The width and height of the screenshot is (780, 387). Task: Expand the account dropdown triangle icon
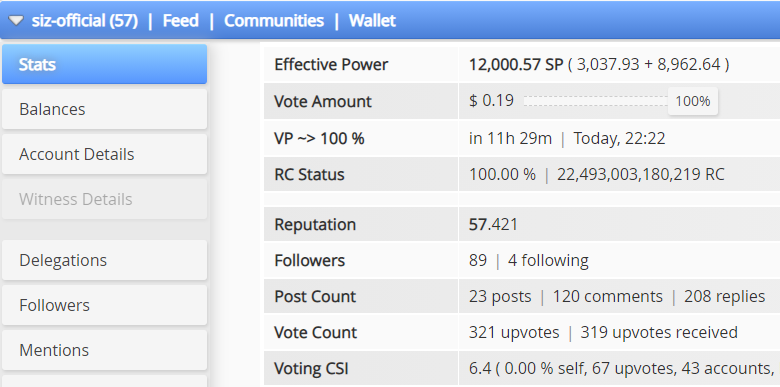click(x=16, y=21)
